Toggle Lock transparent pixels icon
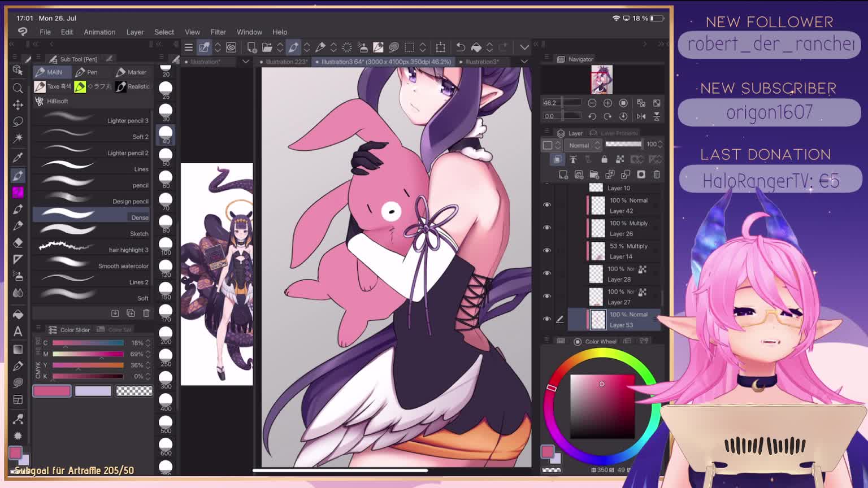Image resolution: width=868 pixels, height=488 pixels. tap(620, 160)
